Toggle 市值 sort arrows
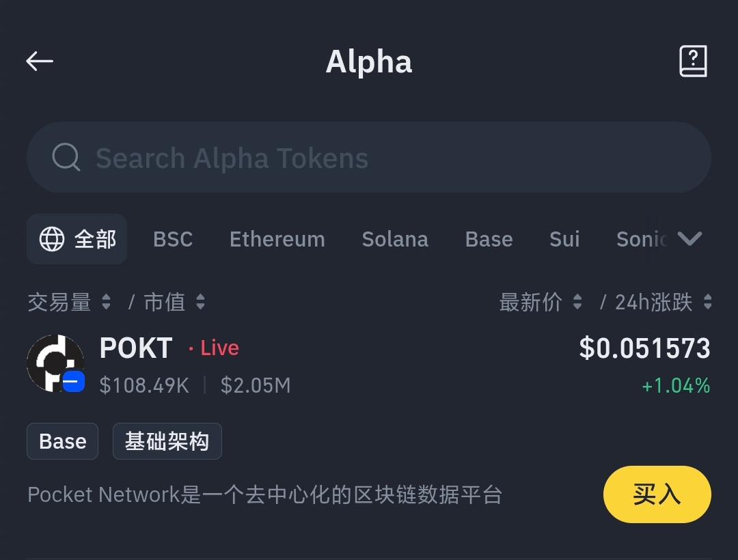 [200, 302]
